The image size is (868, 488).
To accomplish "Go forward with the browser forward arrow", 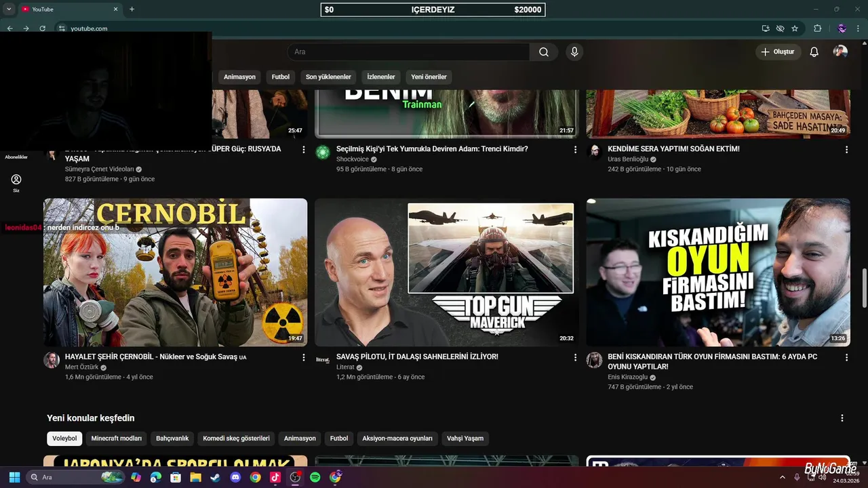I will click(26, 28).
